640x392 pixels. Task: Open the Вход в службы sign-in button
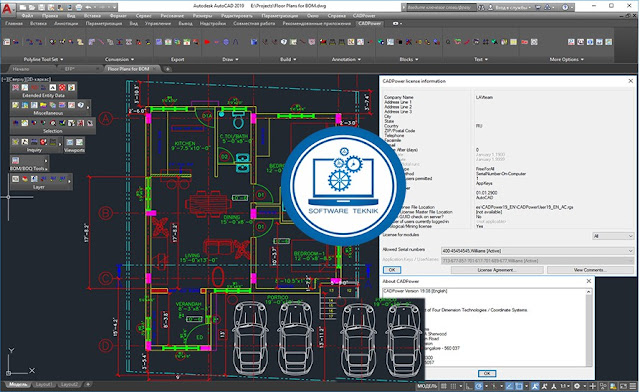point(512,7)
